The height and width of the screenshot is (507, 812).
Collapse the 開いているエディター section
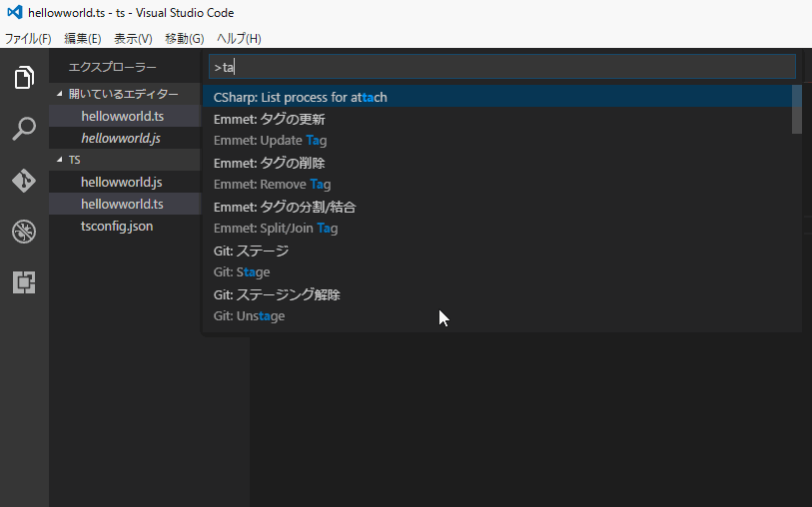[125, 94]
